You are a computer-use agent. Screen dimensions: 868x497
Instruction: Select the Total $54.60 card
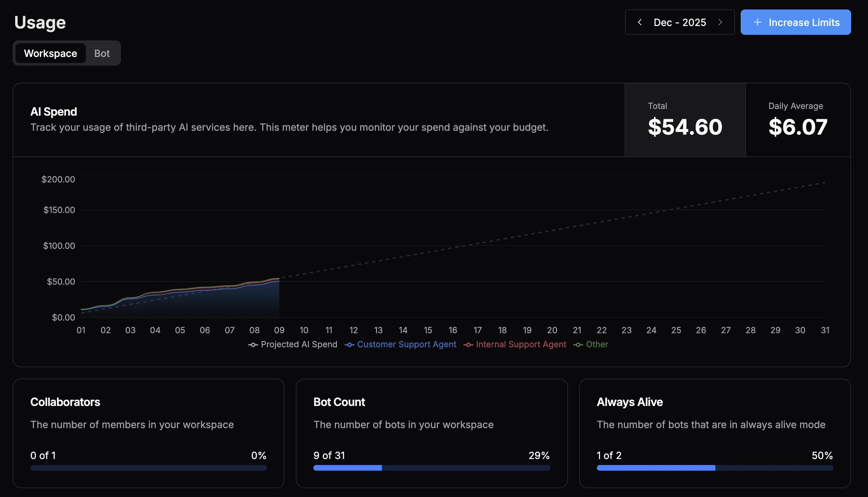[685, 120]
